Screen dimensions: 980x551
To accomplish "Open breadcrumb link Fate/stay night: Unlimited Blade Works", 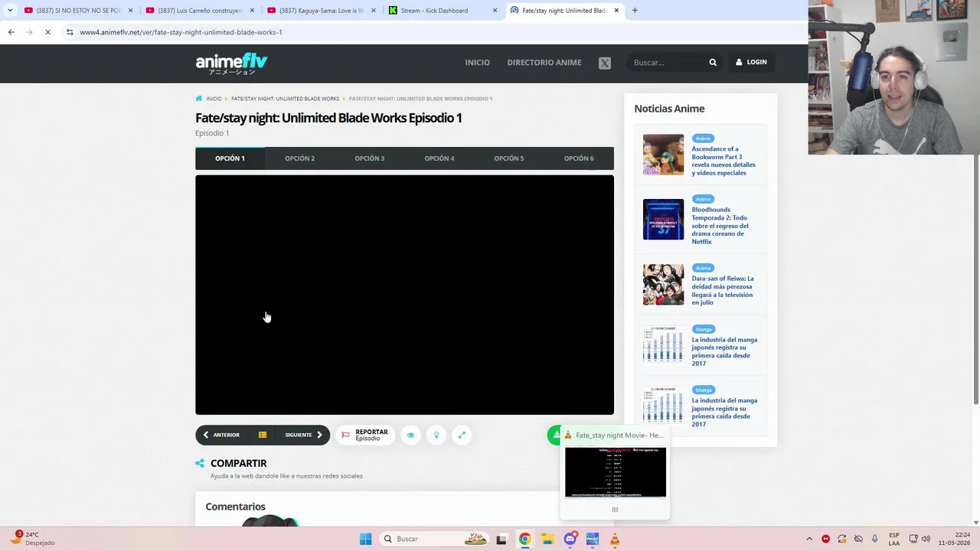I will (285, 99).
